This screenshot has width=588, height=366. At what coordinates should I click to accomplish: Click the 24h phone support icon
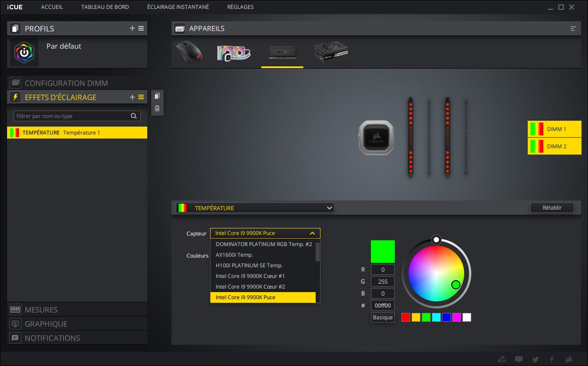pyautogui.click(x=502, y=359)
